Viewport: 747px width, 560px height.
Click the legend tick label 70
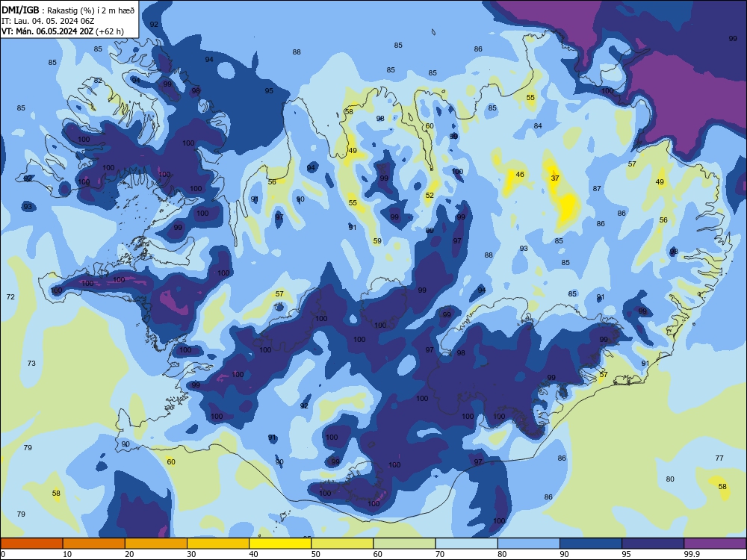440,554
